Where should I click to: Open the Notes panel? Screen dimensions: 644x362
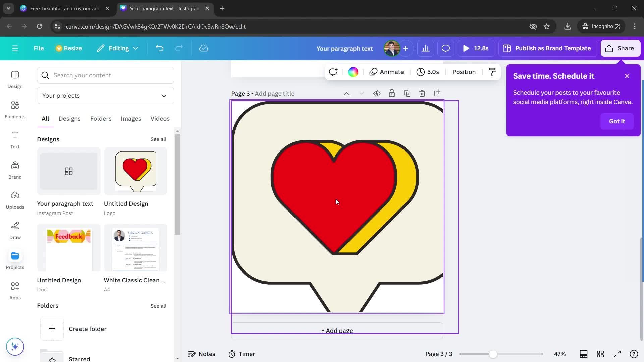[x=202, y=354]
